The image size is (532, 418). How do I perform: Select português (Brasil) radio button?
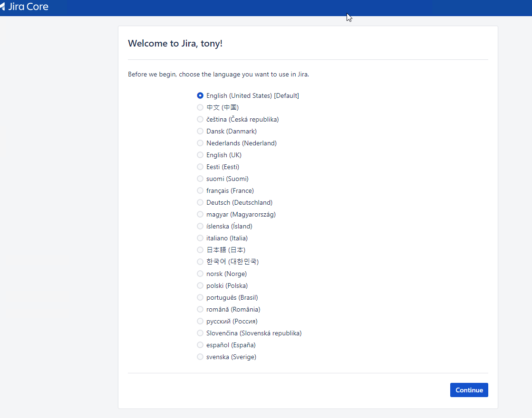[x=200, y=297]
